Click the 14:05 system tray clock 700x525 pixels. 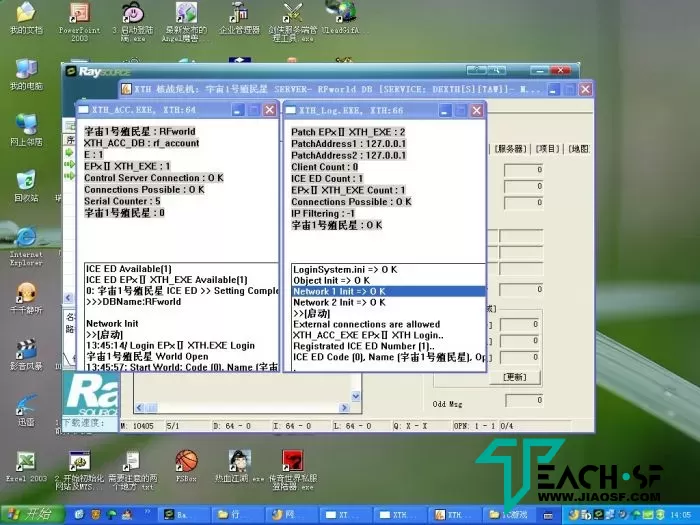(x=680, y=515)
